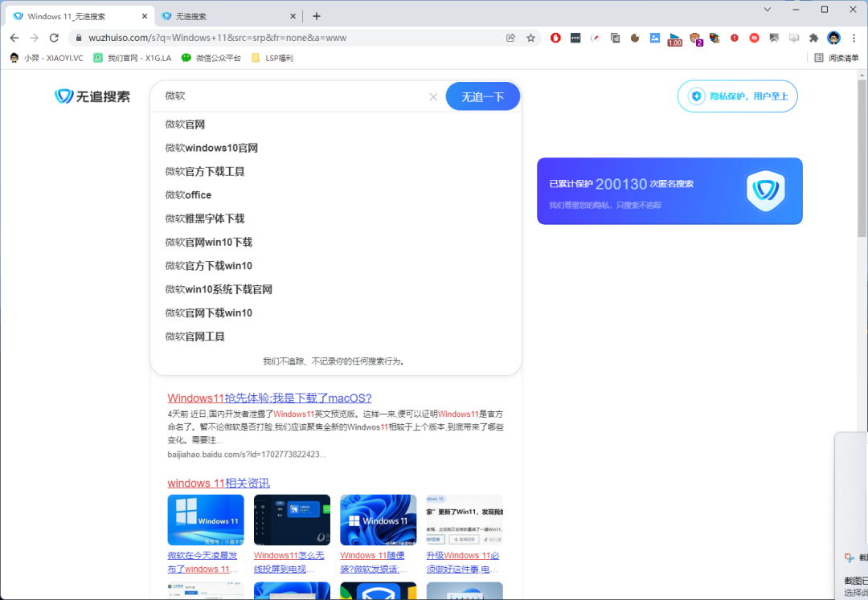This screenshot has height=600, width=868.
Task: Open the red eye-slash extension icon
Action: (754, 38)
